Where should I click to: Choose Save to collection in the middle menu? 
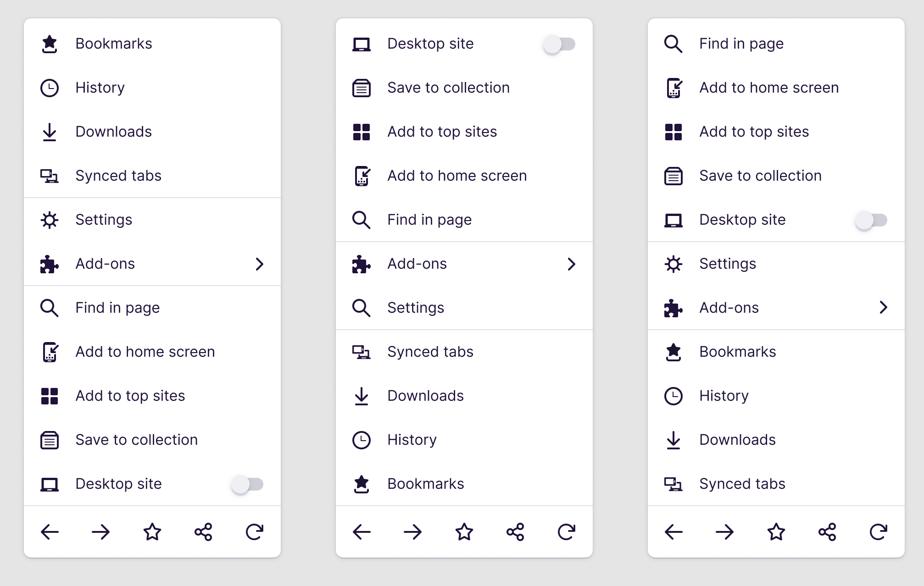[448, 88]
